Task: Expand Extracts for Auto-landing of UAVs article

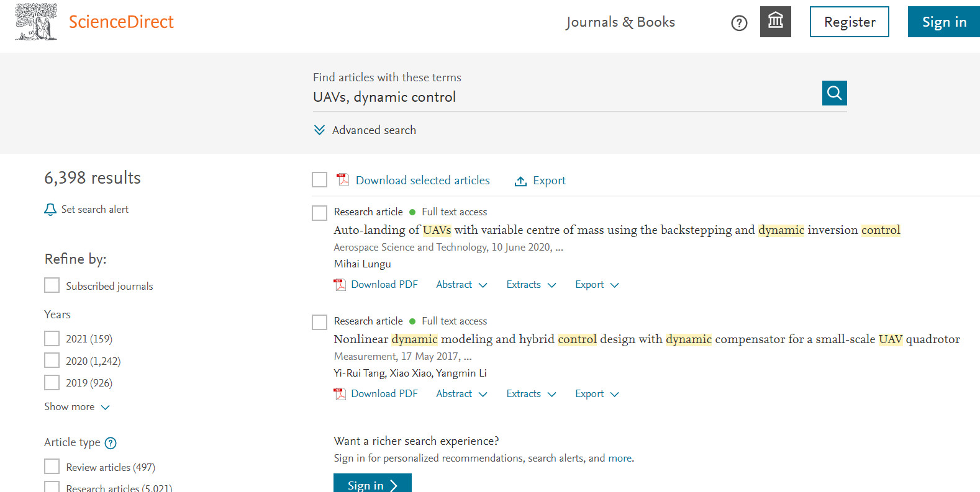Action: point(531,284)
